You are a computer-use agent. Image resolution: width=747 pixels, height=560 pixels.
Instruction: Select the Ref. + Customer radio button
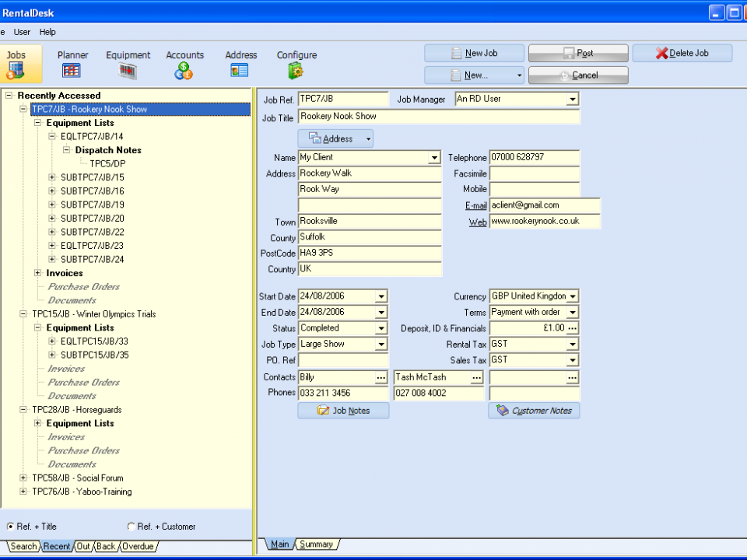pyautogui.click(x=131, y=527)
